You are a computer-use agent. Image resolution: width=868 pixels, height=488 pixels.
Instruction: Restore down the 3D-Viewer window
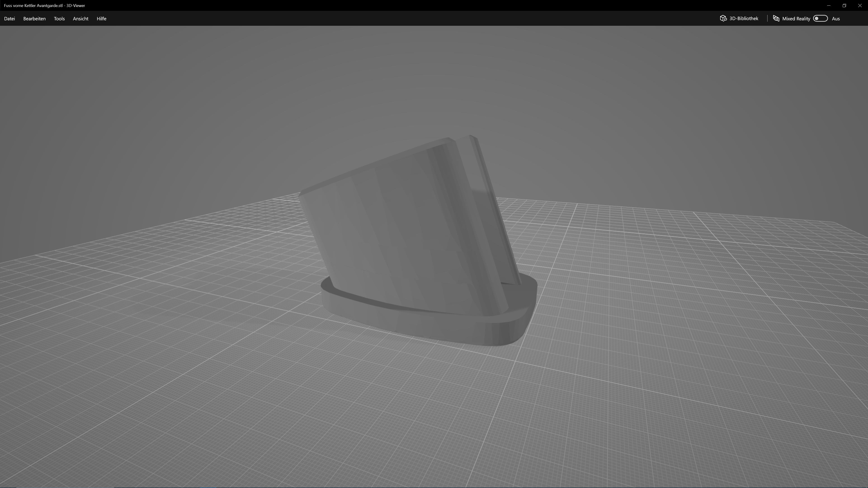tap(844, 5)
